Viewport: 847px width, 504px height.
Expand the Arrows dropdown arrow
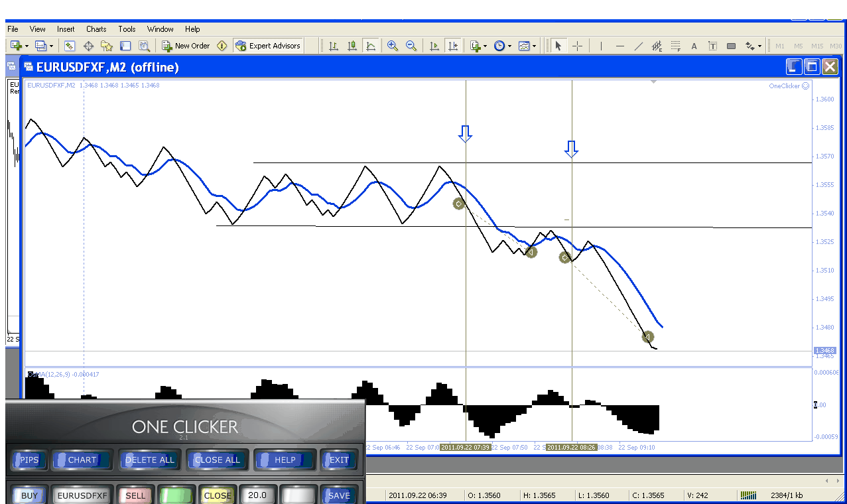coord(760,46)
